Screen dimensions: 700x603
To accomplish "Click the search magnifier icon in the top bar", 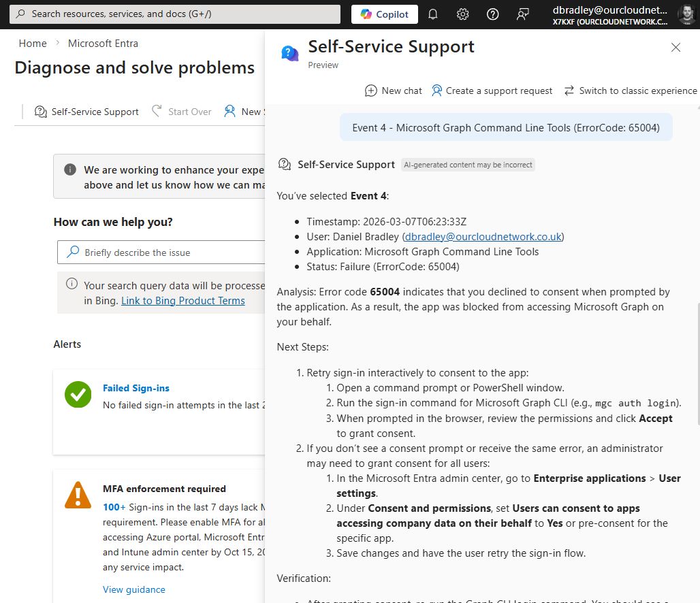I will (x=20, y=14).
